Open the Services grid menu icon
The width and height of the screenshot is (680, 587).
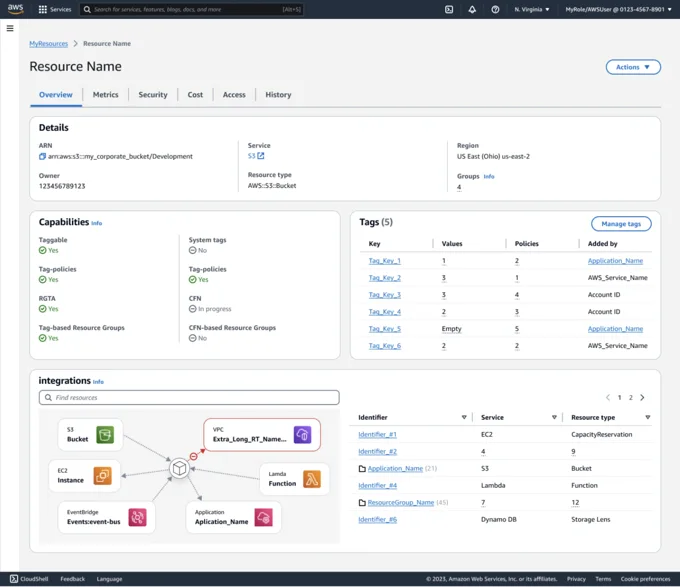pyautogui.click(x=42, y=9)
